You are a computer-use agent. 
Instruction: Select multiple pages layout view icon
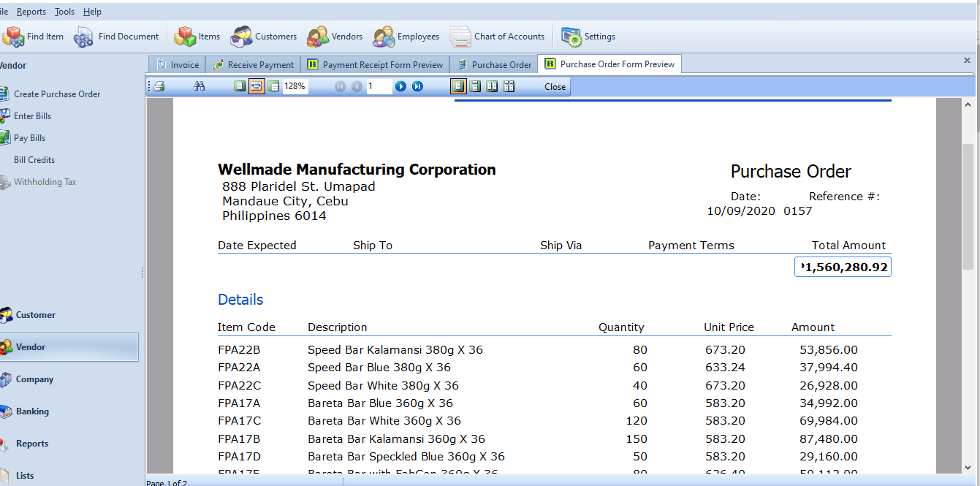[x=509, y=86]
